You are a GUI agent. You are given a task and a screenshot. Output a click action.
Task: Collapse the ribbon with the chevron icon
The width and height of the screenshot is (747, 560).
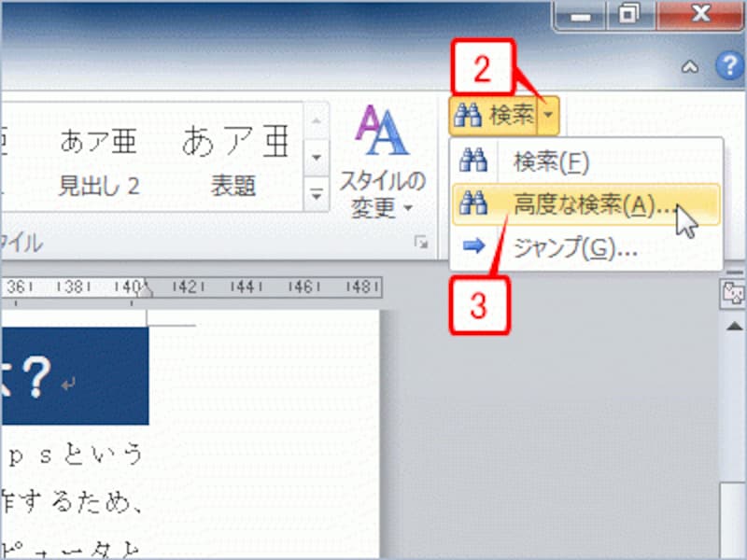click(x=692, y=67)
